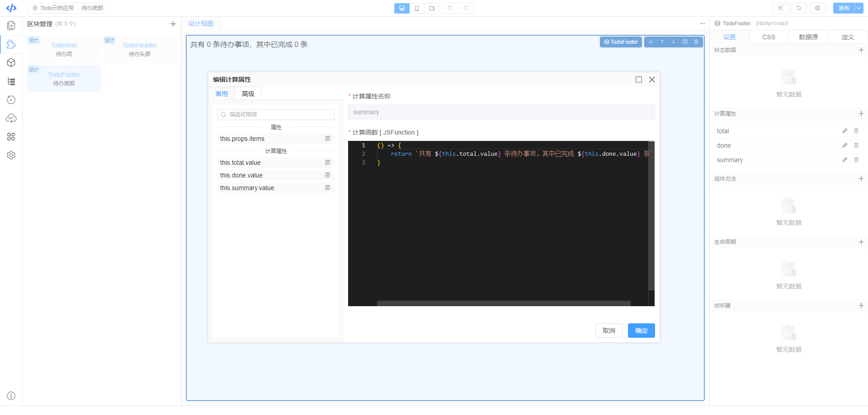Select the 常用 tab in the dialog
This screenshot has height=415, width=868.
[222, 94]
